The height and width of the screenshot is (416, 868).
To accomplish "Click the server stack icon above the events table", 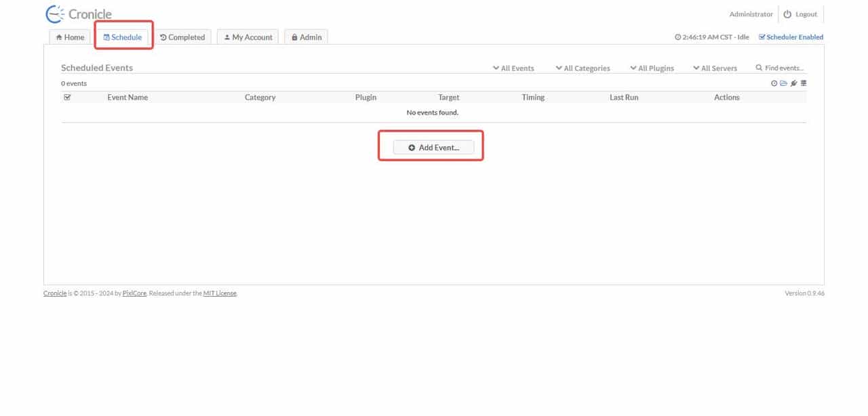I will [804, 83].
